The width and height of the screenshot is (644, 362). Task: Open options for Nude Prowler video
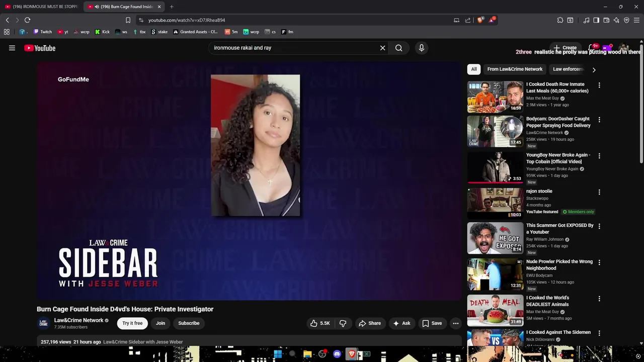coord(599,263)
